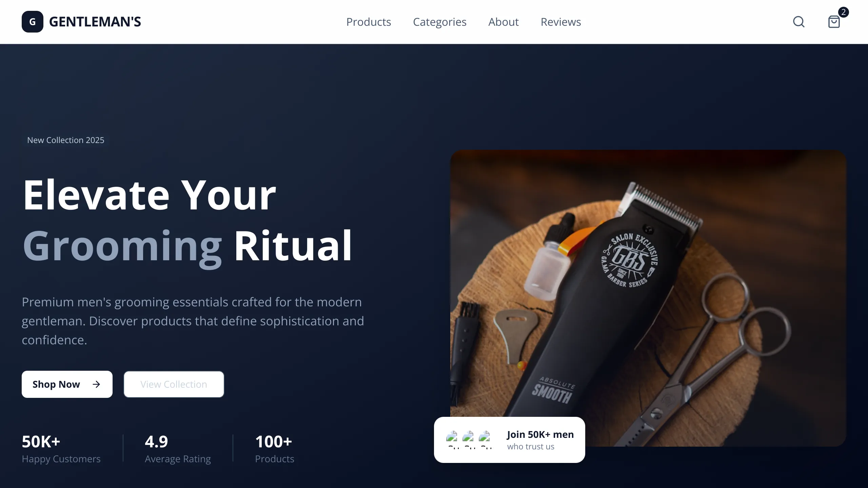Click the GENTLEMAN'S brand name

click(95, 22)
